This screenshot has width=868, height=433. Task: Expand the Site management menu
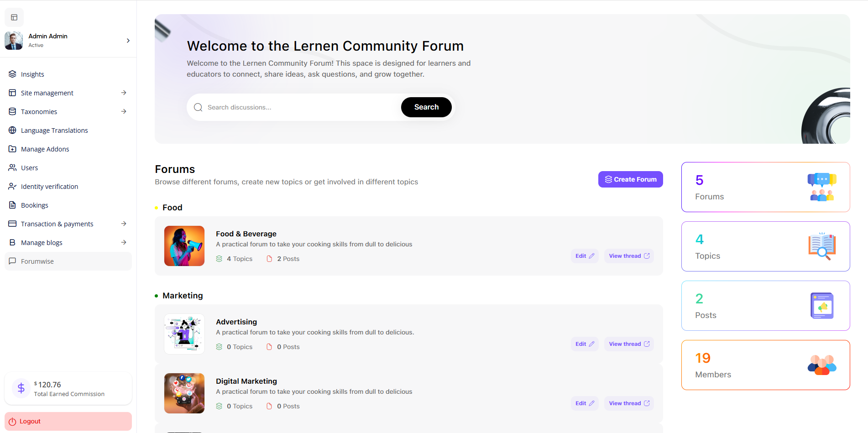click(124, 93)
